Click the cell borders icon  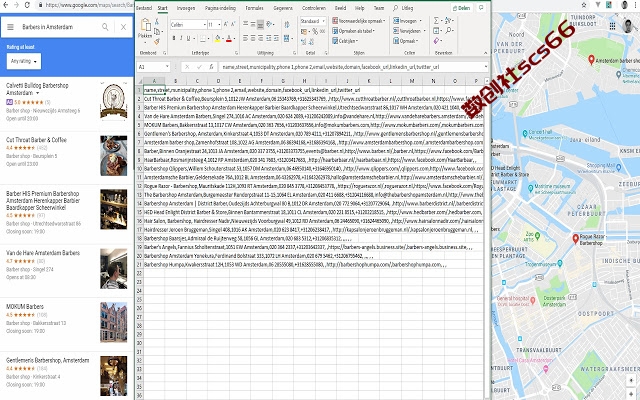click(x=203, y=38)
